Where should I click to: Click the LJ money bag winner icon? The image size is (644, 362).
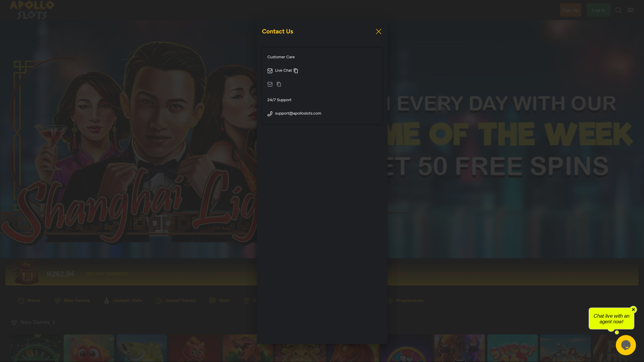(x=27, y=272)
